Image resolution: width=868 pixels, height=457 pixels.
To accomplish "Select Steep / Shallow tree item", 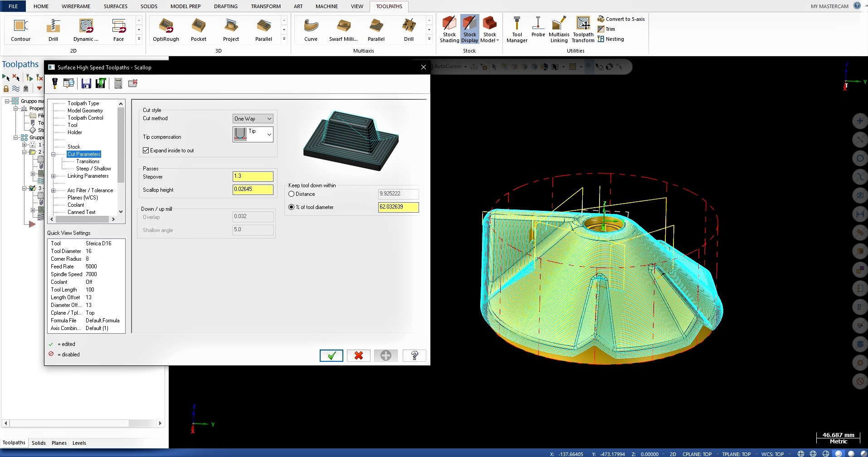I will coord(93,169).
